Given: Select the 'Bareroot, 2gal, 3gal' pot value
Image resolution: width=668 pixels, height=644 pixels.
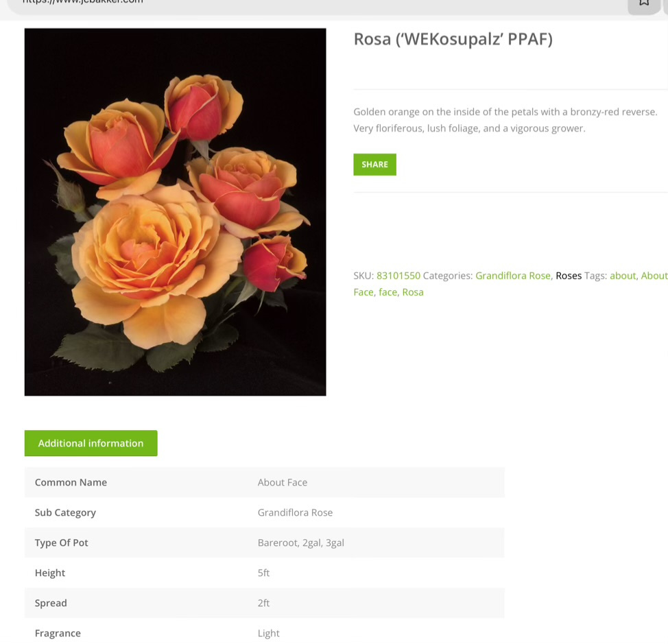Looking at the screenshot, I should (301, 542).
